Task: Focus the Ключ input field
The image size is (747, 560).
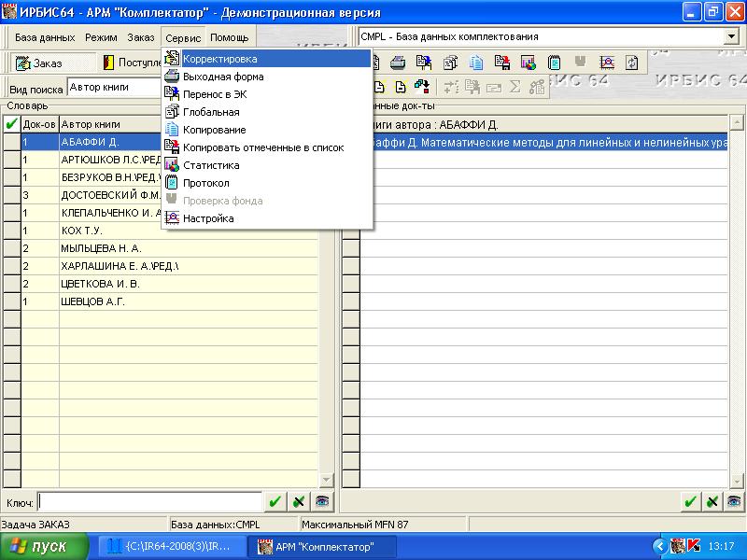Action: pos(150,502)
